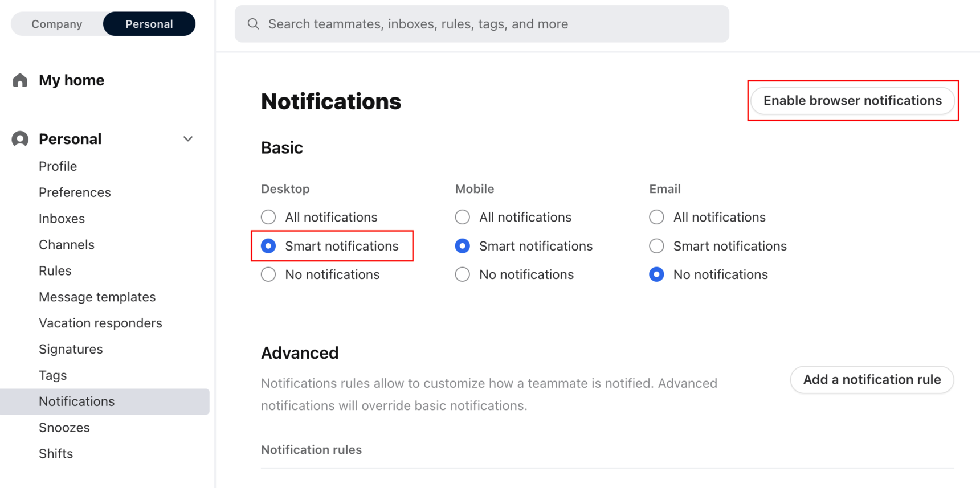Image resolution: width=980 pixels, height=488 pixels.
Task: Open Profile settings in sidebar
Action: click(58, 166)
